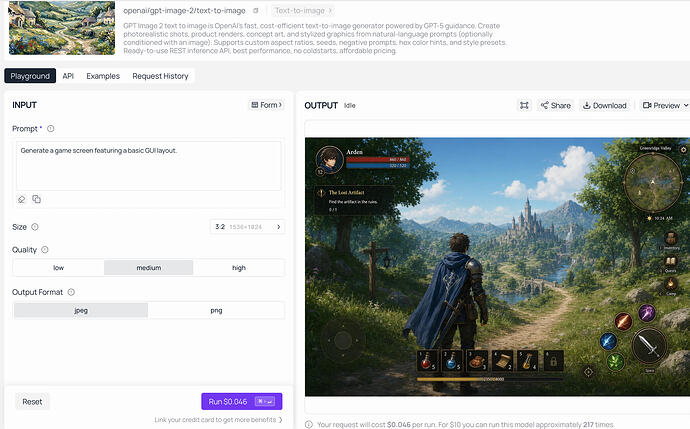
Task: Click the Reset button
Action: point(32,401)
